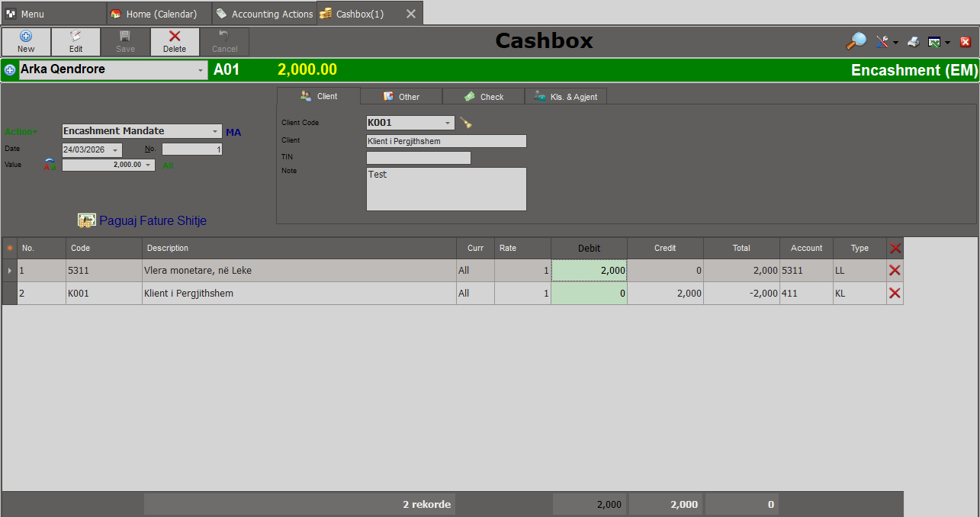This screenshot has height=517, width=980.
Task: Open the Encashment Mandate action dropdown
Action: 215,131
